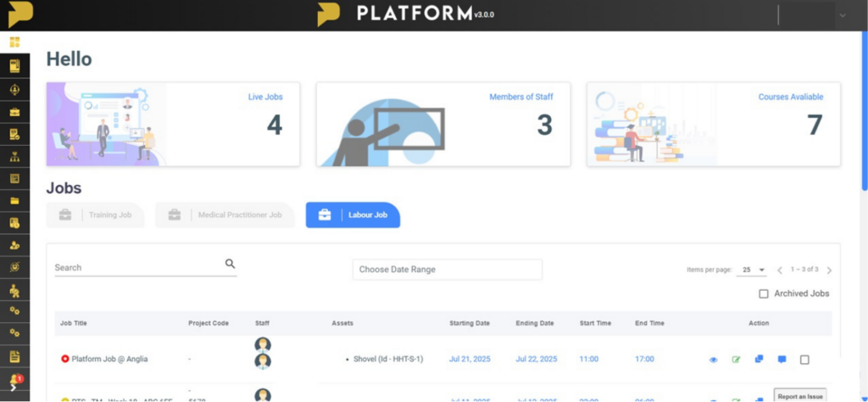
Task: Expand the user account dropdown at top right
Action: 842,15
